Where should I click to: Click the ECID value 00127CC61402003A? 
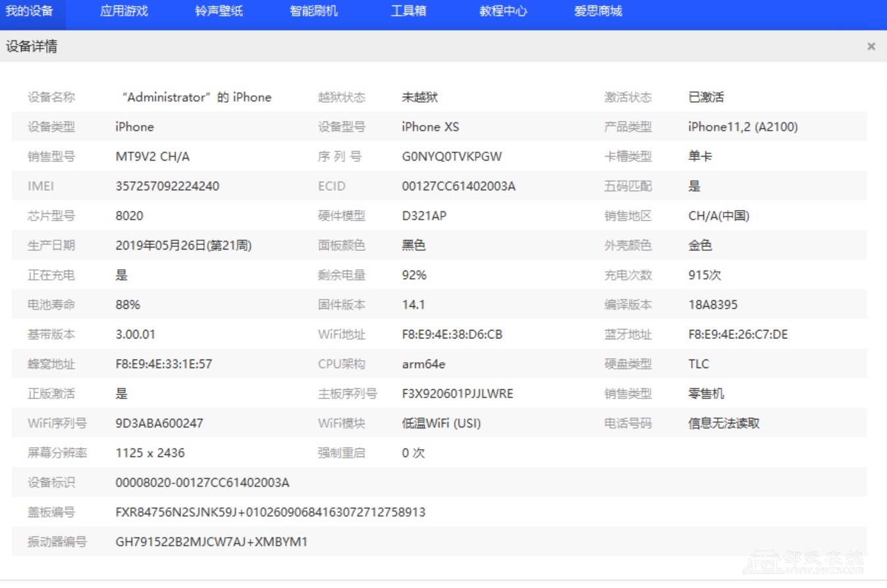[458, 186]
